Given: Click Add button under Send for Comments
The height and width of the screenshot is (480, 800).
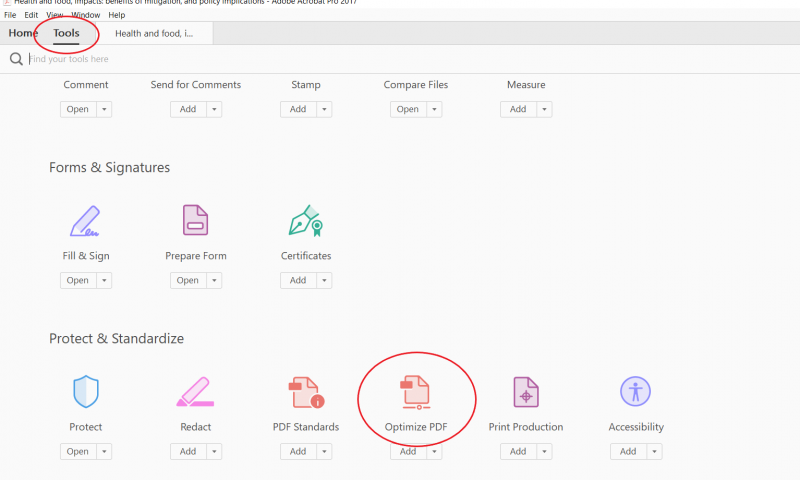Looking at the screenshot, I should (x=188, y=109).
